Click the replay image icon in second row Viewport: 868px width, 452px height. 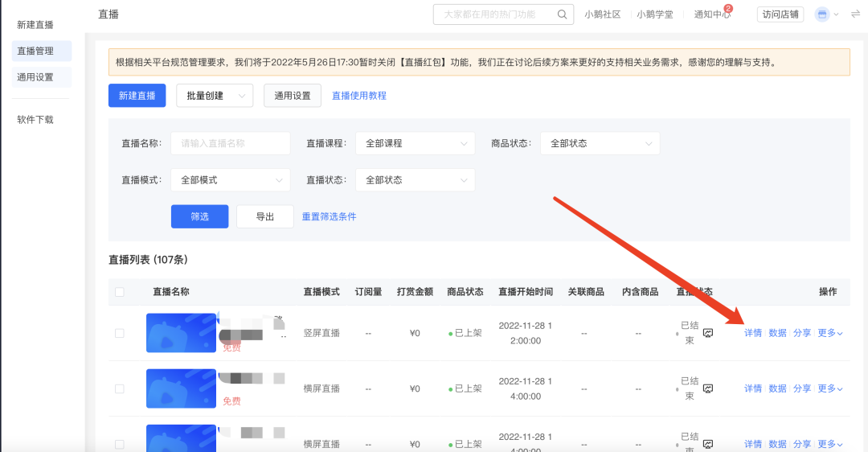click(708, 388)
